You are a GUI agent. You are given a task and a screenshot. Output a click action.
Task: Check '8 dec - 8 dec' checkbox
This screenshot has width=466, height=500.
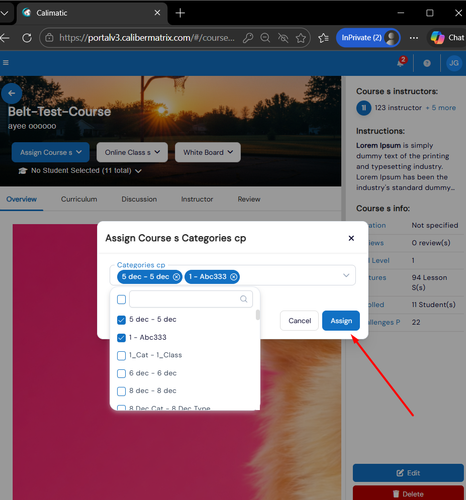[x=121, y=391]
